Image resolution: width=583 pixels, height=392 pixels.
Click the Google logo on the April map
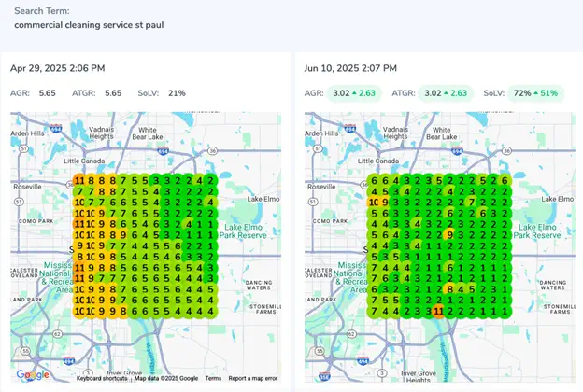pyautogui.click(x=33, y=374)
